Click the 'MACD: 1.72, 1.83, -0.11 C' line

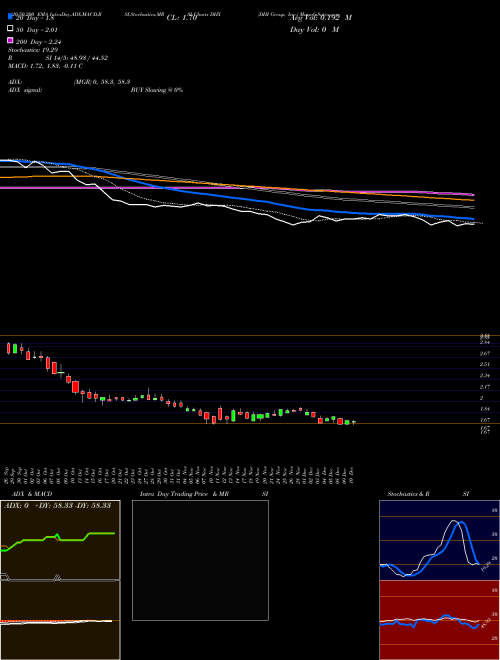[x=45, y=66]
